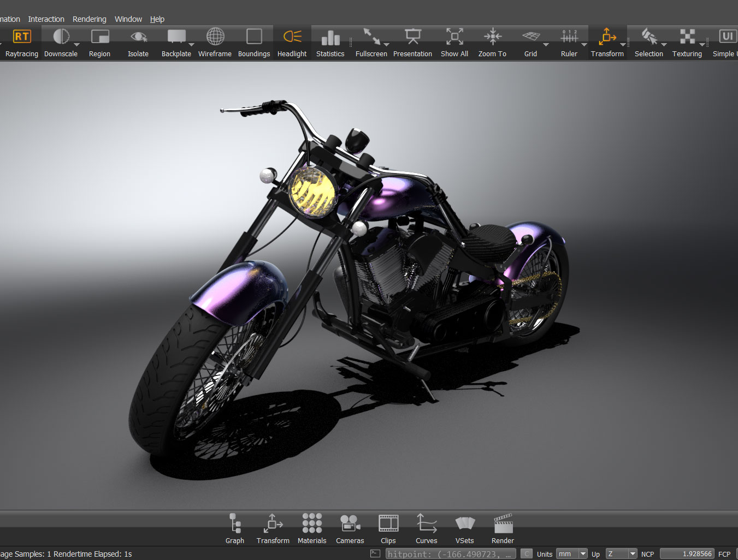Open the Up axis dropdown showing Z

tap(621, 554)
